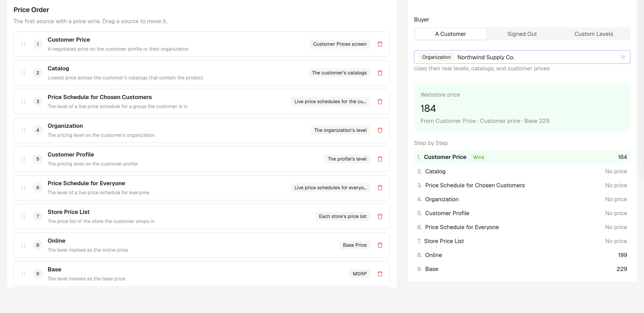Delete the Customer Price source
Image resolution: width=644 pixels, height=313 pixels.
380,44
